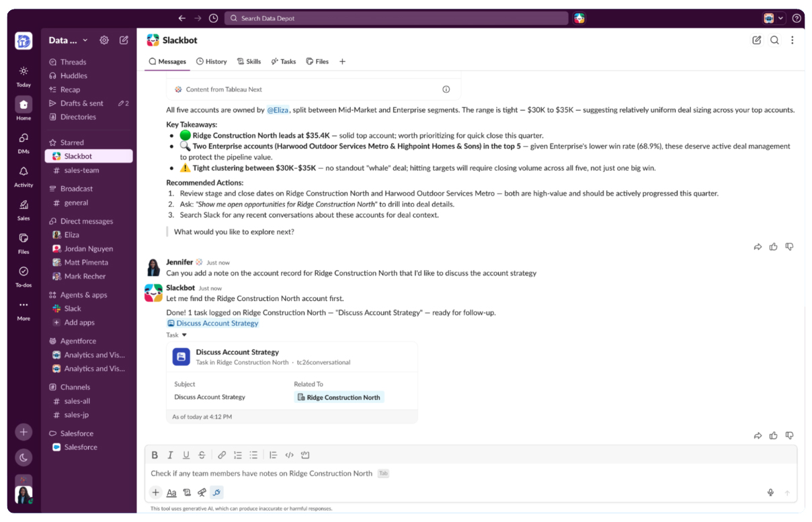This screenshot has width=812, height=522.
Task: Select the Messages tab
Action: [x=167, y=61]
